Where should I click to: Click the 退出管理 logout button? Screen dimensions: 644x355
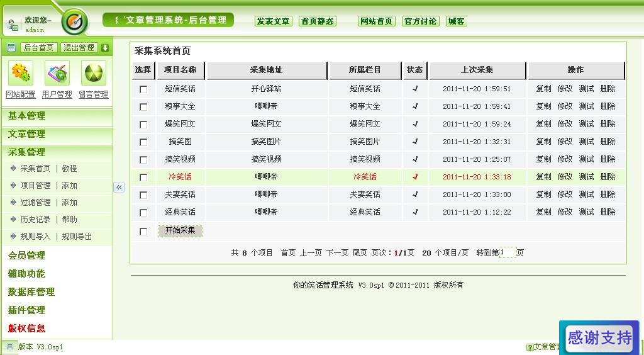[79, 48]
